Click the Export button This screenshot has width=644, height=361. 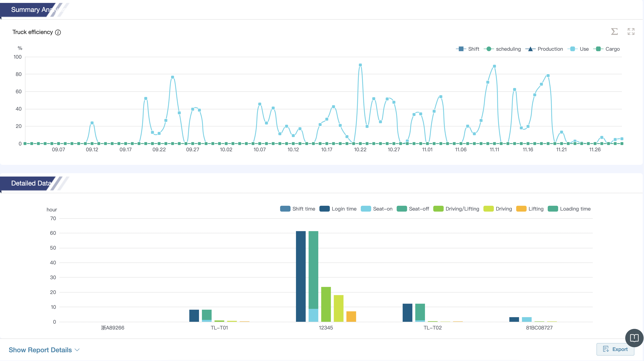click(x=615, y=349)
